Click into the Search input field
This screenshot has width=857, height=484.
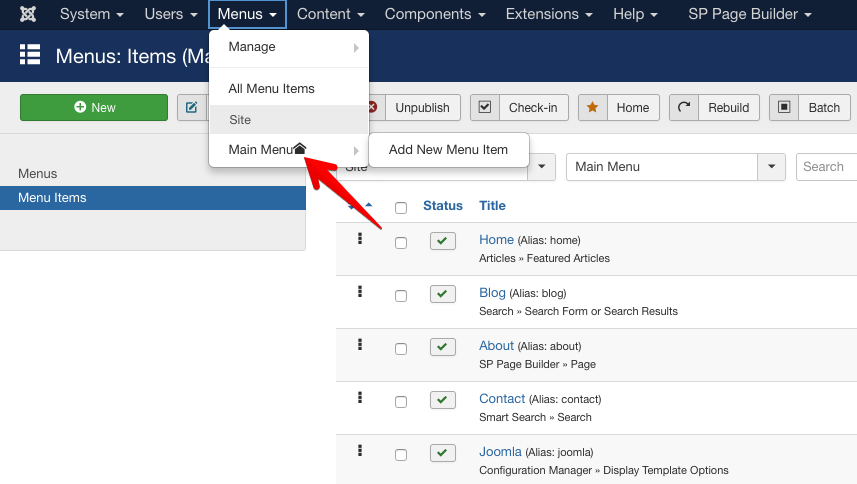[x=827, y=167]
